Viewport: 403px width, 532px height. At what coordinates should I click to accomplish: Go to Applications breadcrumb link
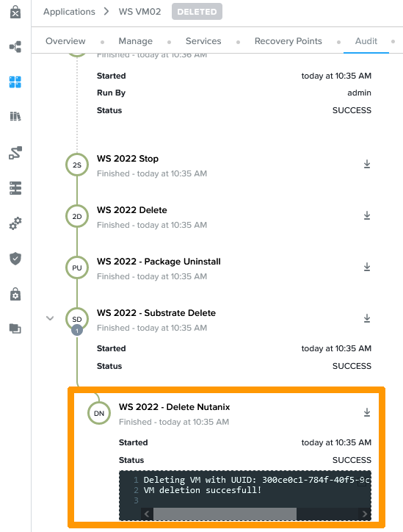pyautogui.click(x=69, y=12)
